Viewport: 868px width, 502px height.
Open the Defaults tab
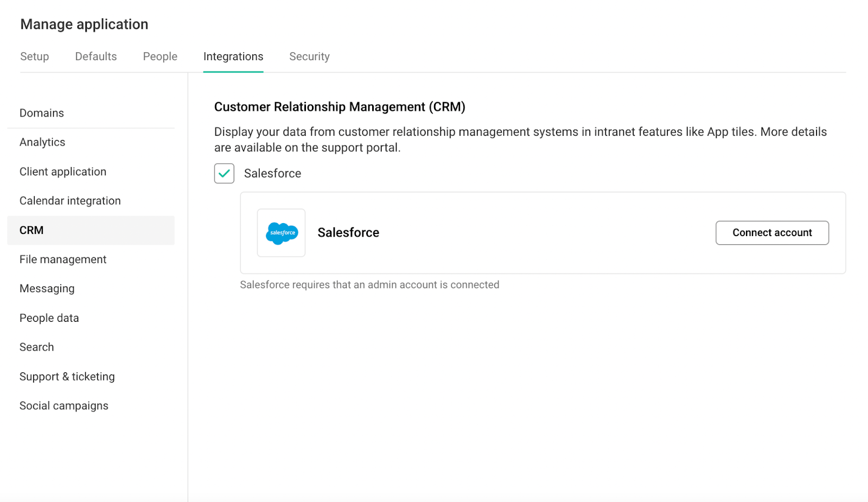click(95, 56)
